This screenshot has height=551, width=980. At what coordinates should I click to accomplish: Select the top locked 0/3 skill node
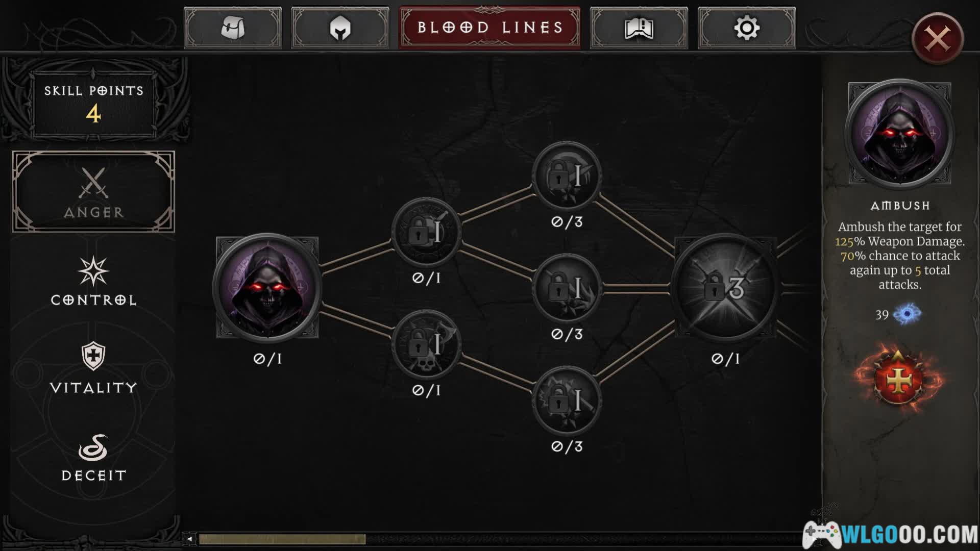pyautogui.click(x=567, y=176)
